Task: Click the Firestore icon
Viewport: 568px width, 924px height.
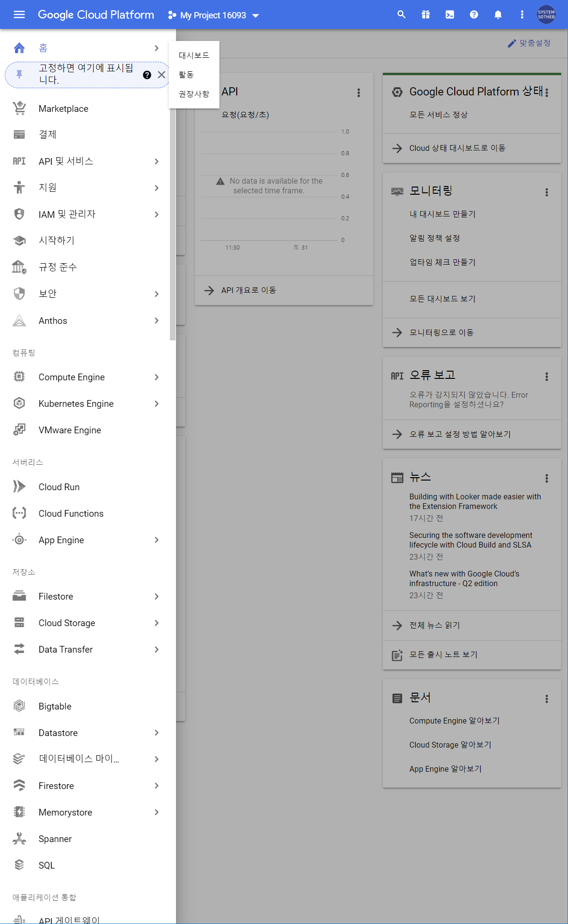Action: coord(19,786)
